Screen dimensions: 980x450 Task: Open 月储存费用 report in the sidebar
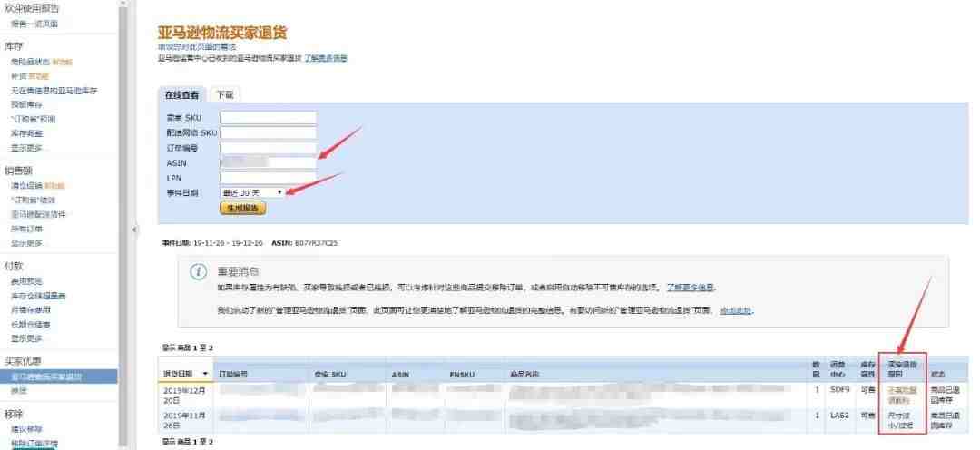pos(31,309)
